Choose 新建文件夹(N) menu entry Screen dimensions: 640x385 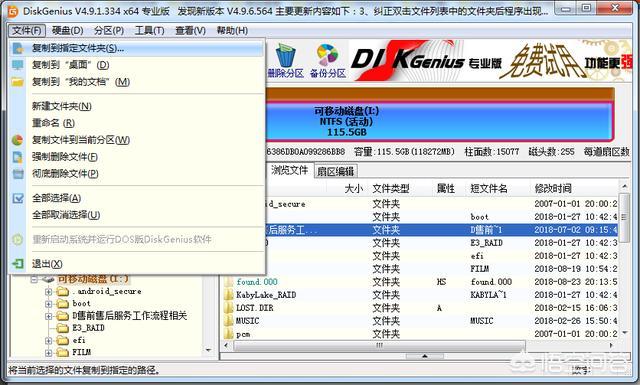[x=136, y=107]
